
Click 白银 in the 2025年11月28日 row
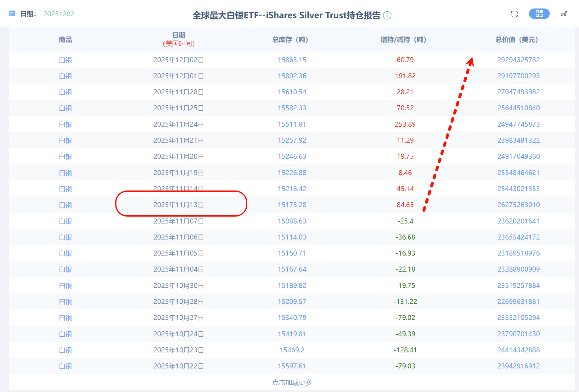point(65,92)
